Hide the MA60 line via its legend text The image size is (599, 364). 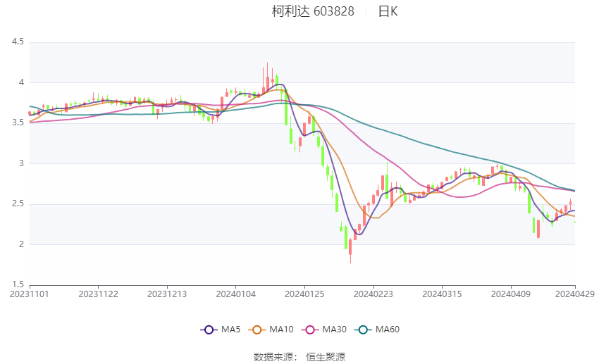[388, 330]
